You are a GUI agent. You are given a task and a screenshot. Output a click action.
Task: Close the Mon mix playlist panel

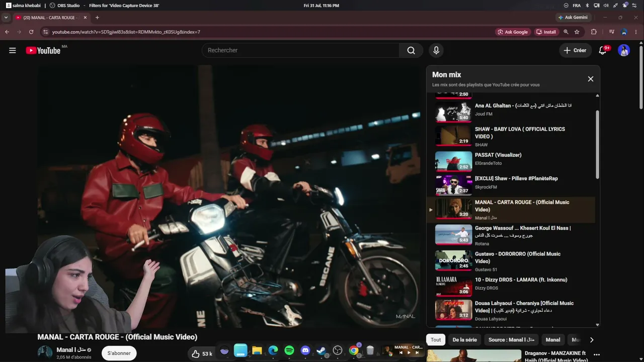(591, 79)
